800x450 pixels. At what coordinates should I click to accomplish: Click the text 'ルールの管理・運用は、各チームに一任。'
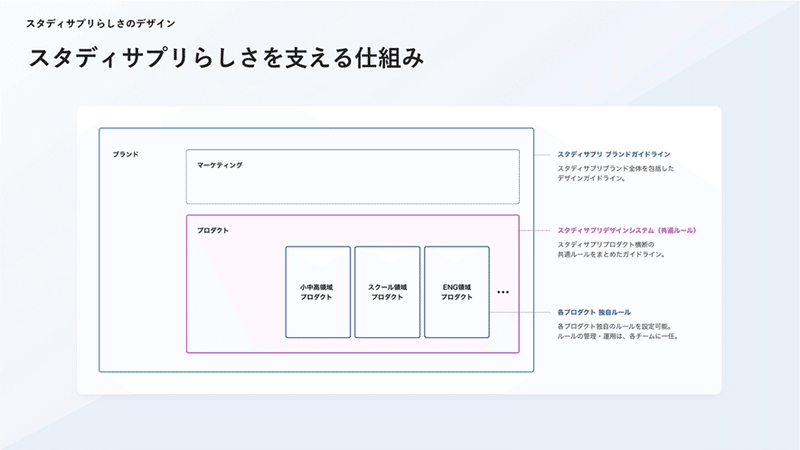pyautogui.click(x=618, y=336)
